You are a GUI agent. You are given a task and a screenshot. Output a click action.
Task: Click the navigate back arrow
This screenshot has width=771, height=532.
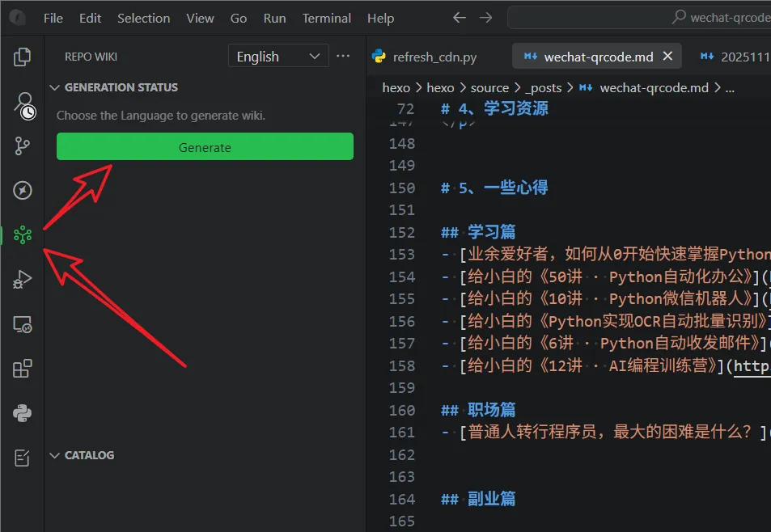(x=459, y=17)
